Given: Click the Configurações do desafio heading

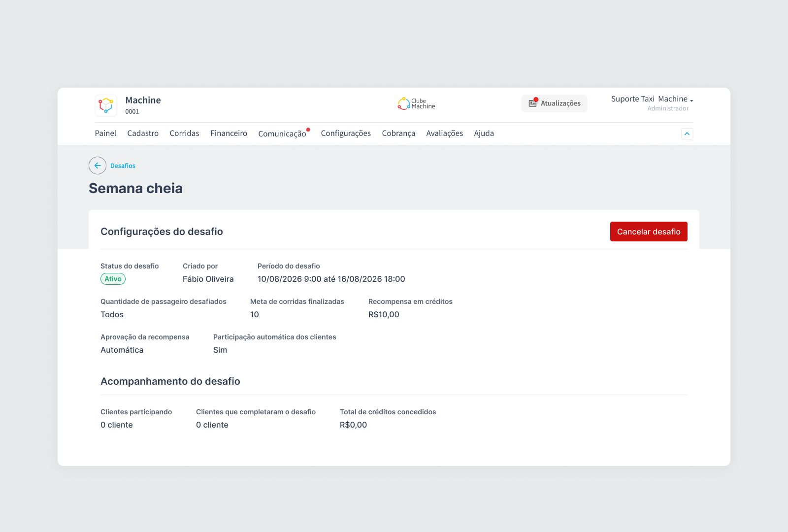Looking at the screenshot, I should point(162,232).
